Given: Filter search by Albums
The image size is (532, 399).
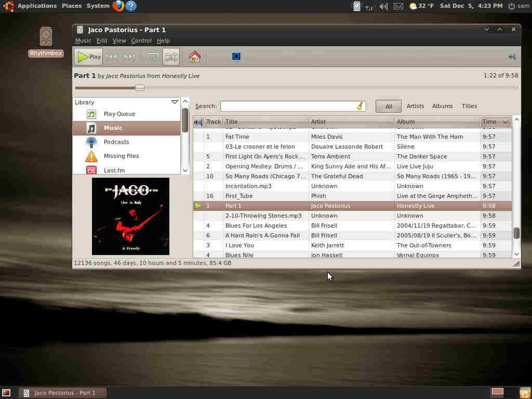Looking at the screenshot, I should point(442,106).
